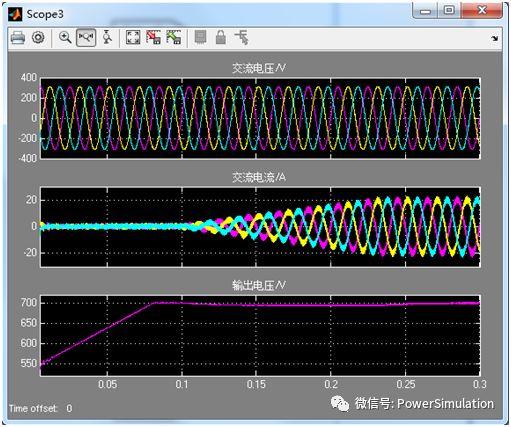The width and height of the screenshot is (511, 427).
Task: Click the 交流电压/V voltage plot area
Action: [x=260, y=118]
